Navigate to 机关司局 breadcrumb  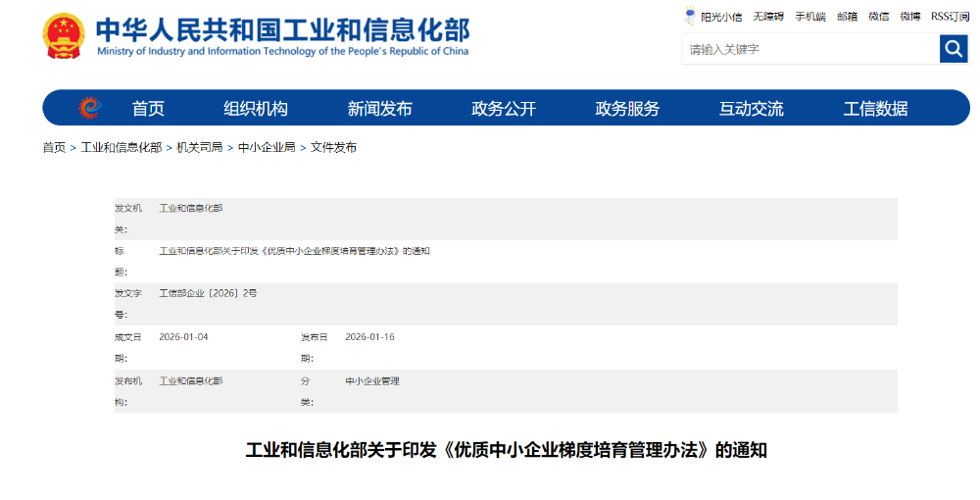(199, 147)
